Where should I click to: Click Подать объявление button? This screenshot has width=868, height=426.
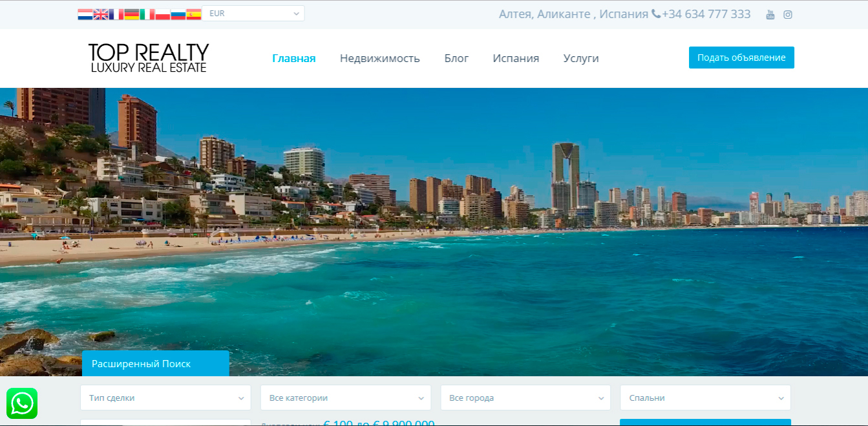click(741, 58)
